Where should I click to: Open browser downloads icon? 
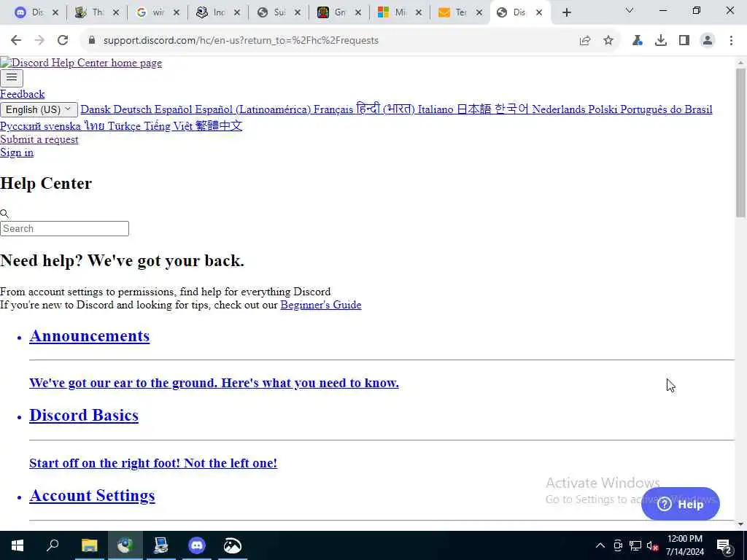[661, 41]
